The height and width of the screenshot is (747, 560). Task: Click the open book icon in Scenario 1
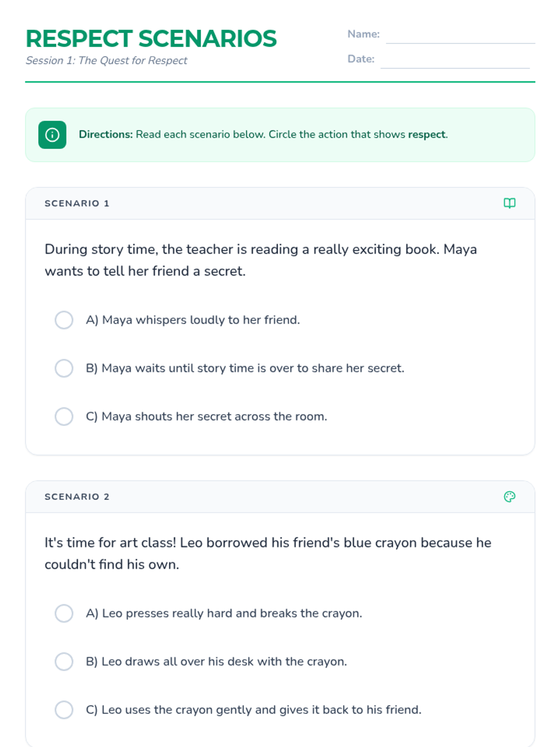(x=509, y=203)
